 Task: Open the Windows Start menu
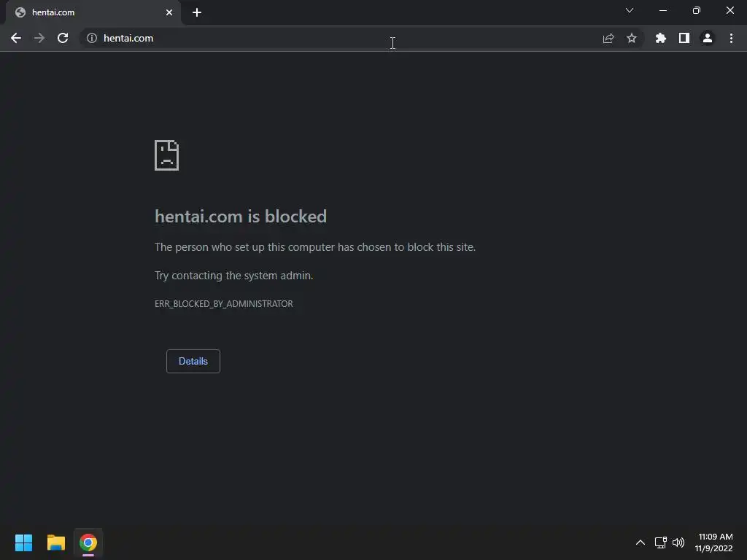coord(23,542)
